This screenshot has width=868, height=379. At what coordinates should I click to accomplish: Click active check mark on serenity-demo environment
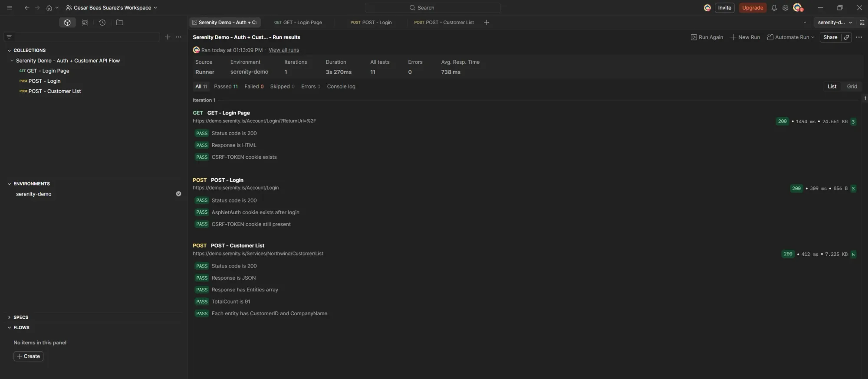pyautogui.click(x=178, y=194)
